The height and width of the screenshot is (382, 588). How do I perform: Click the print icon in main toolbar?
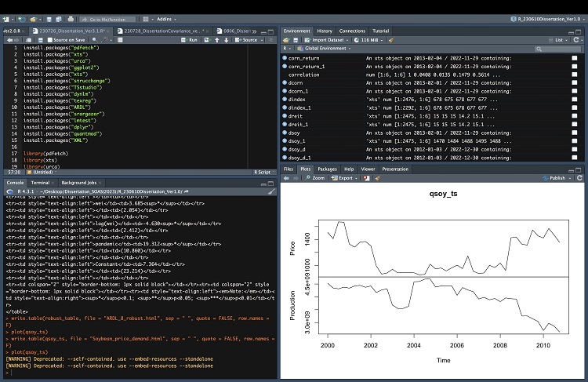(x=71, y=18)
